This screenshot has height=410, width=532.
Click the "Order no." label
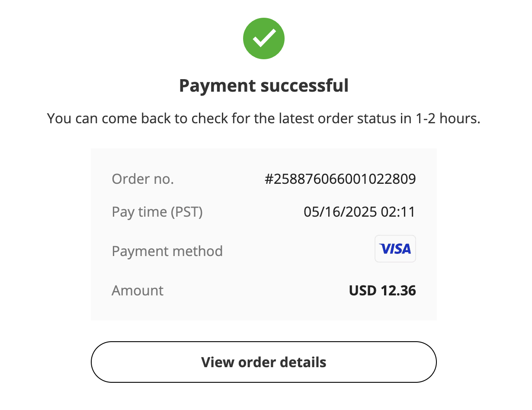(143, 179)
